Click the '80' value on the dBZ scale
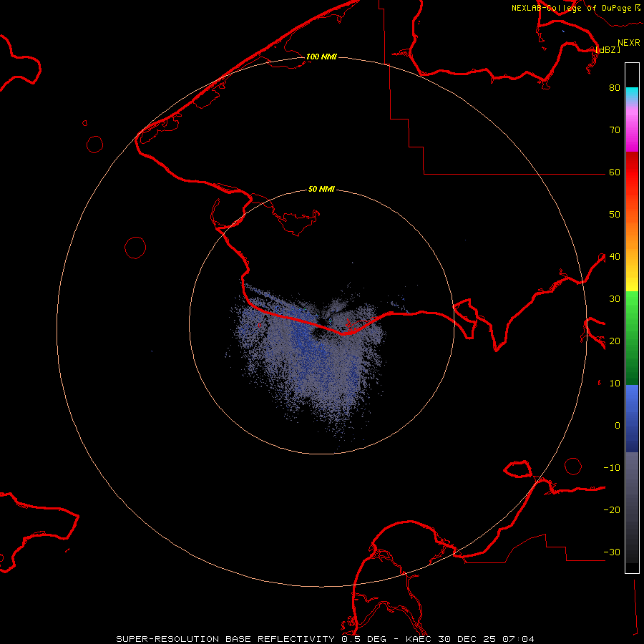Screen dimensions: 644x644 pos(615,88)
